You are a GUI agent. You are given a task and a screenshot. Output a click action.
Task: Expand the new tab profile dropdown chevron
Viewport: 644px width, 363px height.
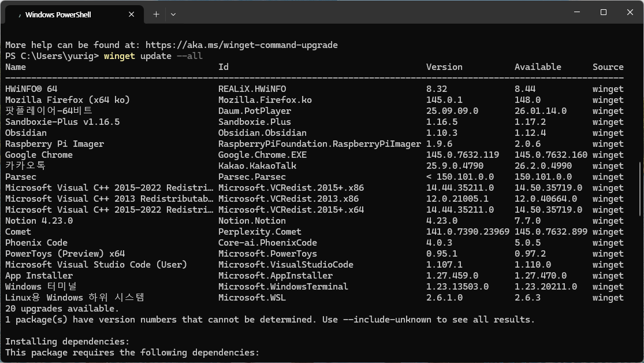pyautogui.click(x=173, y=14)
